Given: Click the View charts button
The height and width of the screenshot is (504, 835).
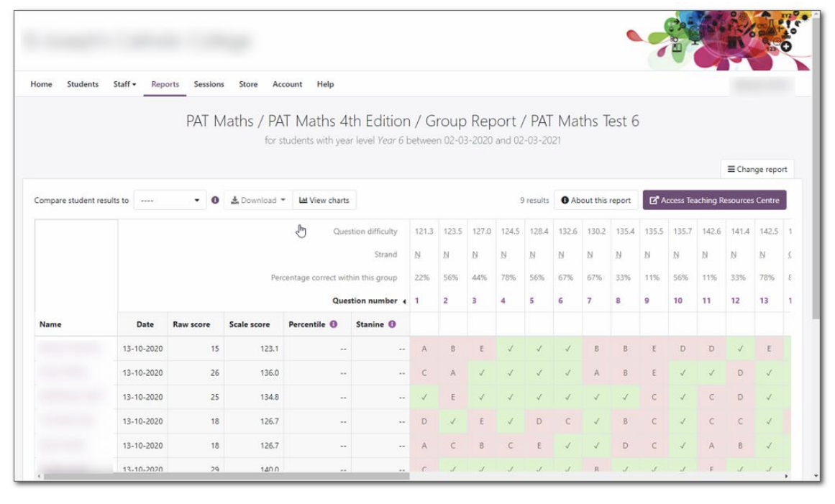Looking at the screenshot, I should pos(324,200).
